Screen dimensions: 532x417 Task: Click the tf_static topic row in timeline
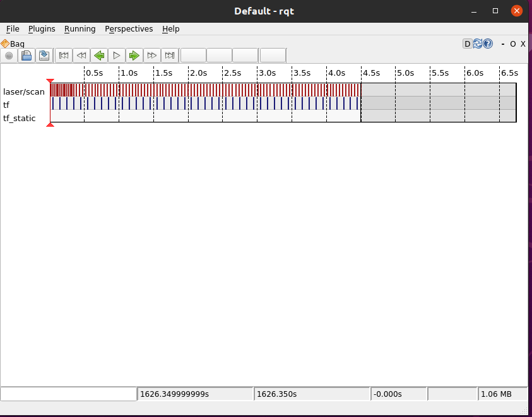coord(19,118)
